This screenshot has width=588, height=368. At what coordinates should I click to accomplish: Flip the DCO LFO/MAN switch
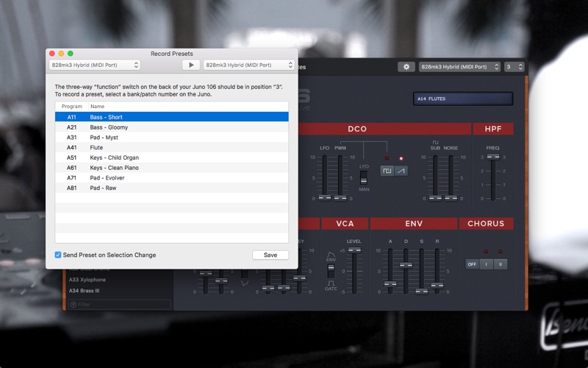click(x=363, y=177)
